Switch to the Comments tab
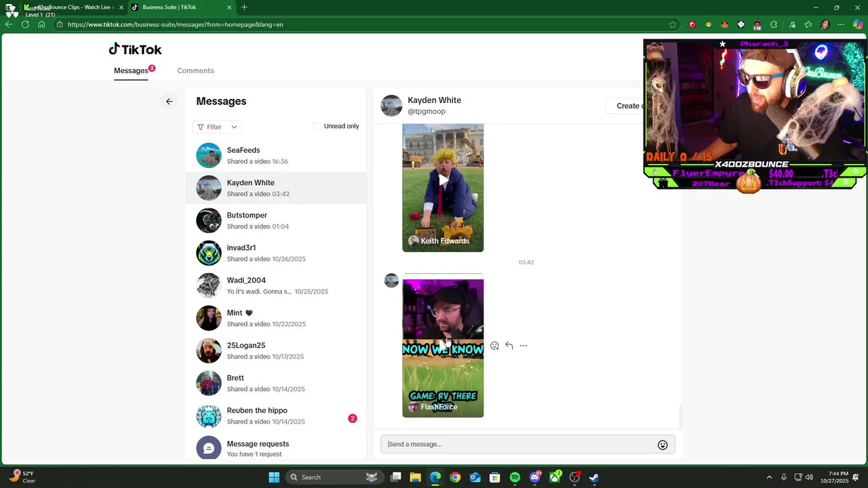Screen dimensions: 868x488 coord(195,70)
